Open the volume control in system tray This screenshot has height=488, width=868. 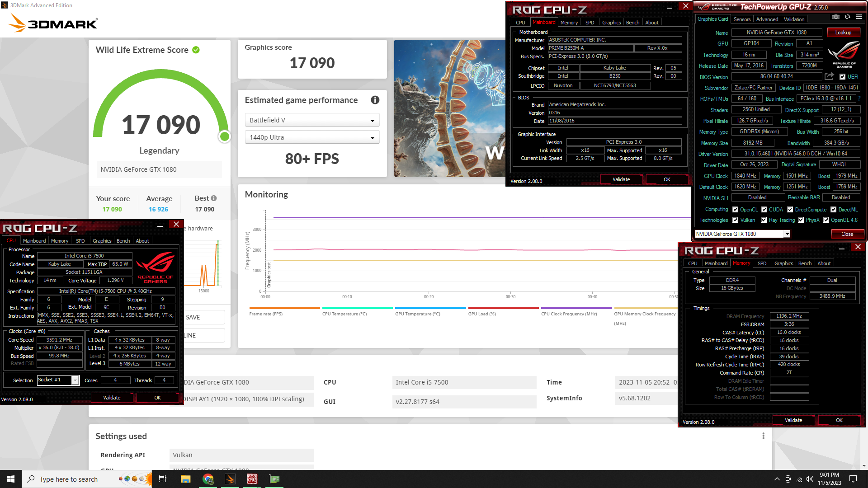pos(810,479)
